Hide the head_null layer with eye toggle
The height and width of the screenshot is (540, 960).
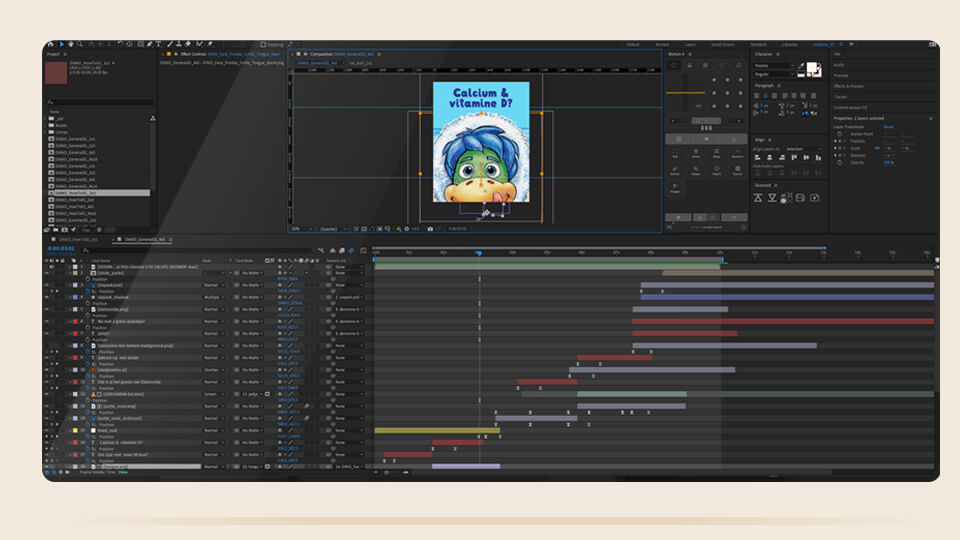click(47, 430)
